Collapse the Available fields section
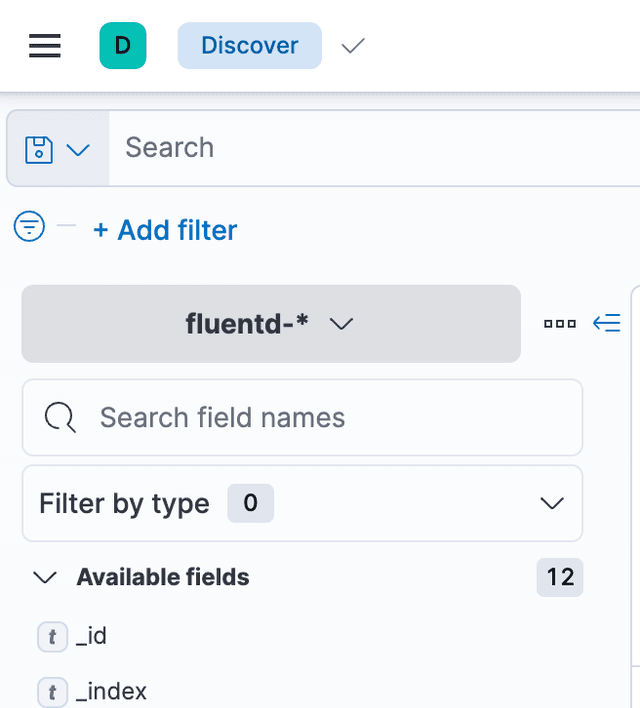 click(x=45, y=577)
